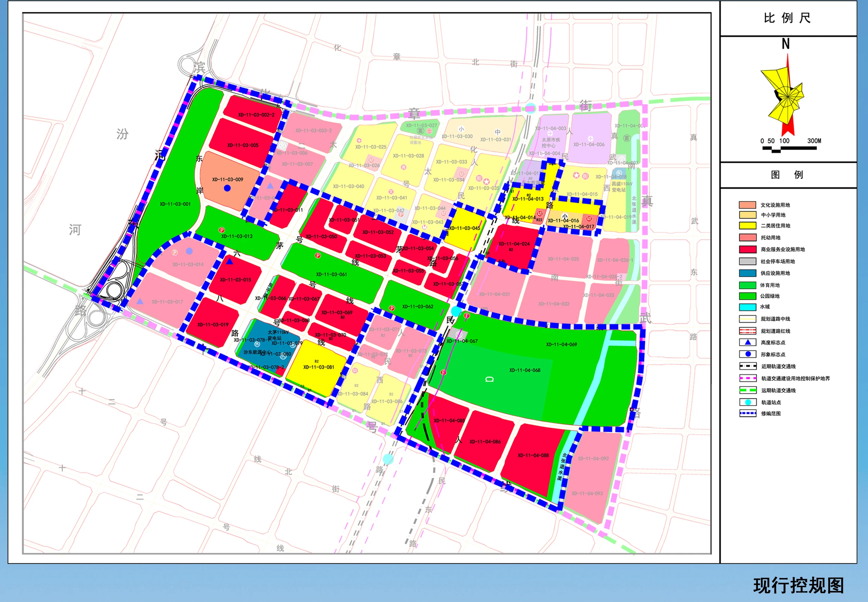Click the faded cyan station dot below the plan area
The image size is (868, 602).
[388, 459]
